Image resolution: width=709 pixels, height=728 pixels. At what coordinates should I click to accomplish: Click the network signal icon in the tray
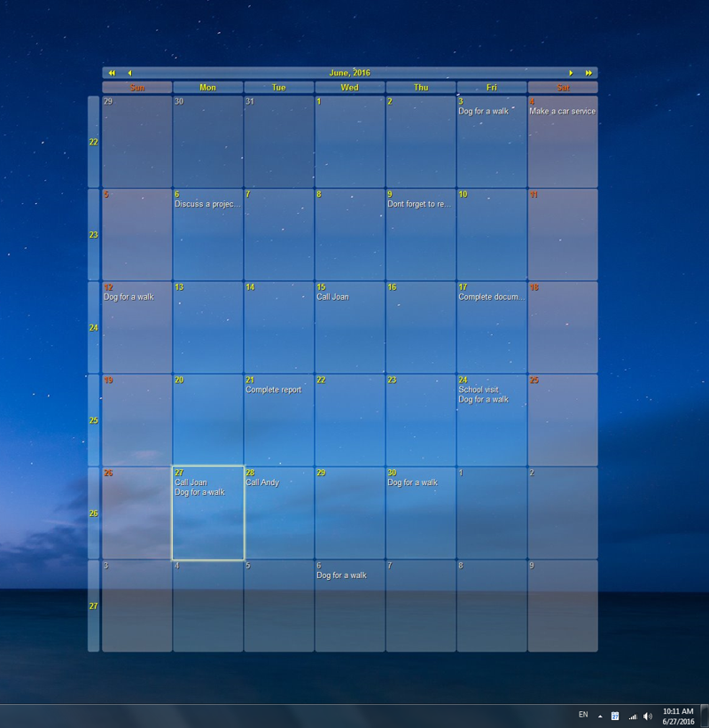click(x=633, y=716)
